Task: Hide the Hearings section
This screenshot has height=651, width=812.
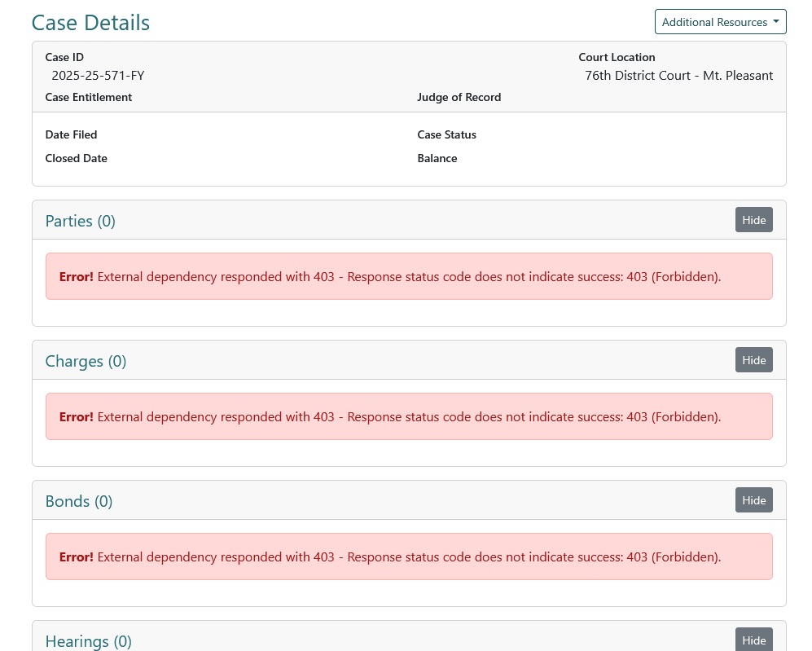Action: click(753, 640)
